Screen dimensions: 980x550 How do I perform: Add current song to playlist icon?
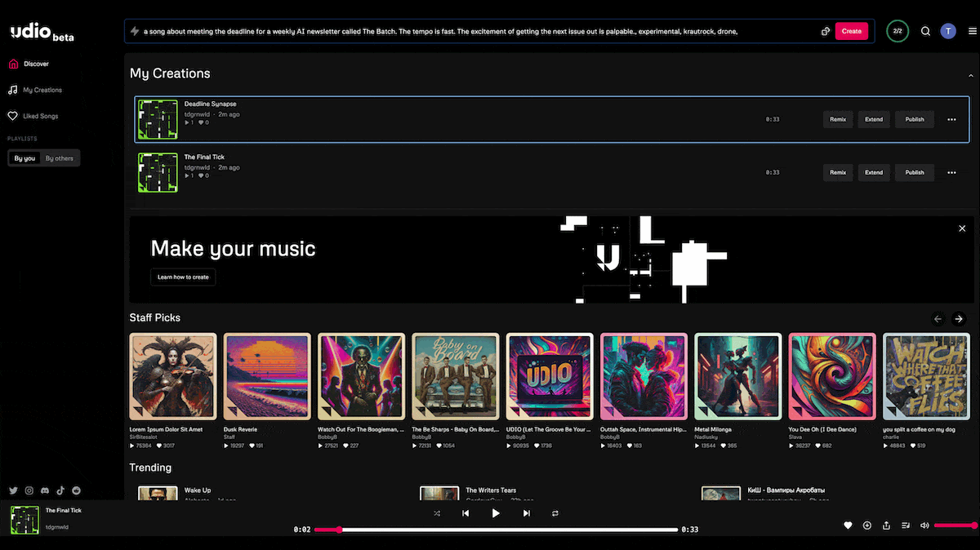point(867,526)
